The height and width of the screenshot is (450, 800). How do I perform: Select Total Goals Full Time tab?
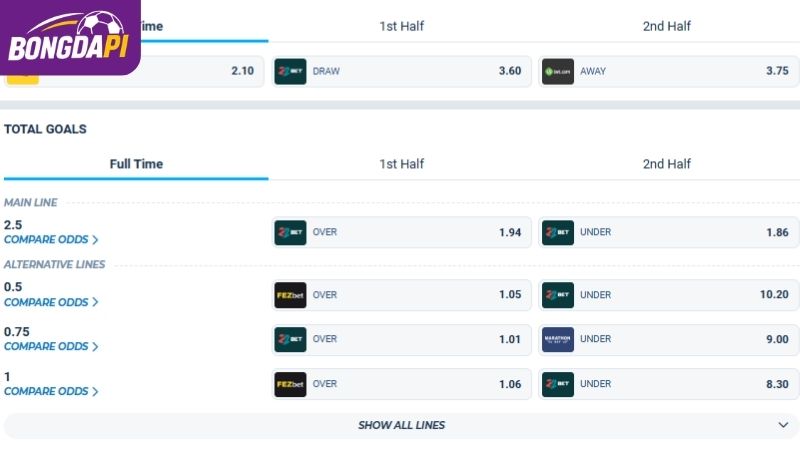pyautogui.click(x=136, y=164)
